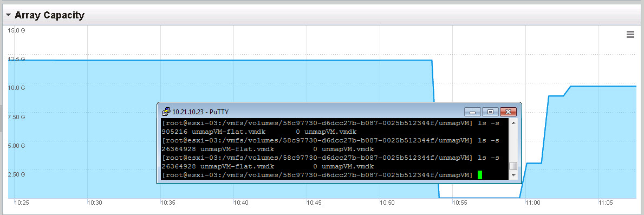Click the green terminal cursor

480,175
